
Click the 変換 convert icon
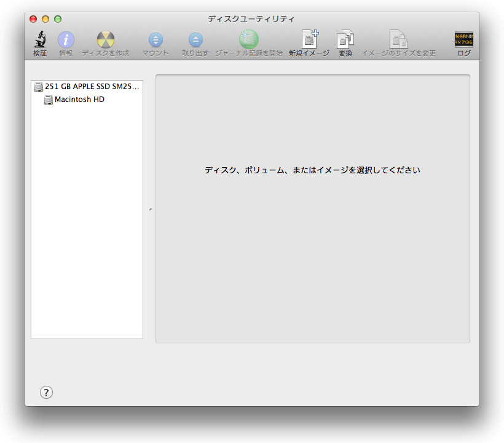[x=345, y=39]
